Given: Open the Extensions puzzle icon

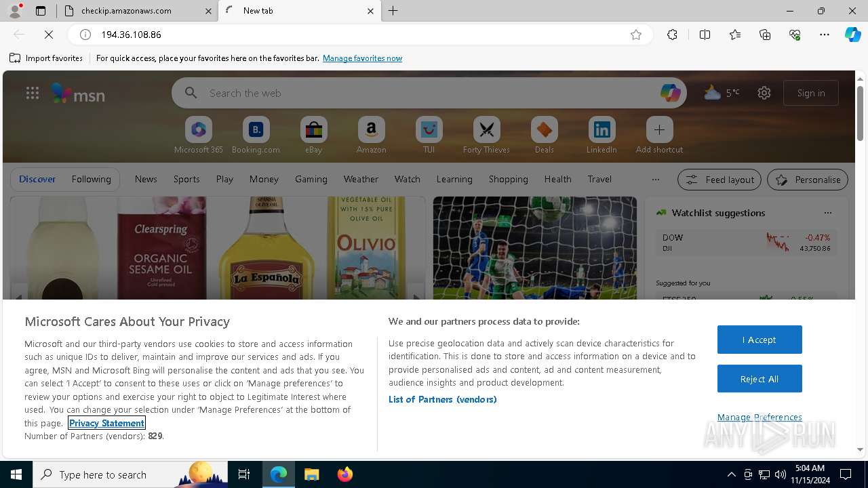Looking at the screenshot, I should click(x=672, y=35).
